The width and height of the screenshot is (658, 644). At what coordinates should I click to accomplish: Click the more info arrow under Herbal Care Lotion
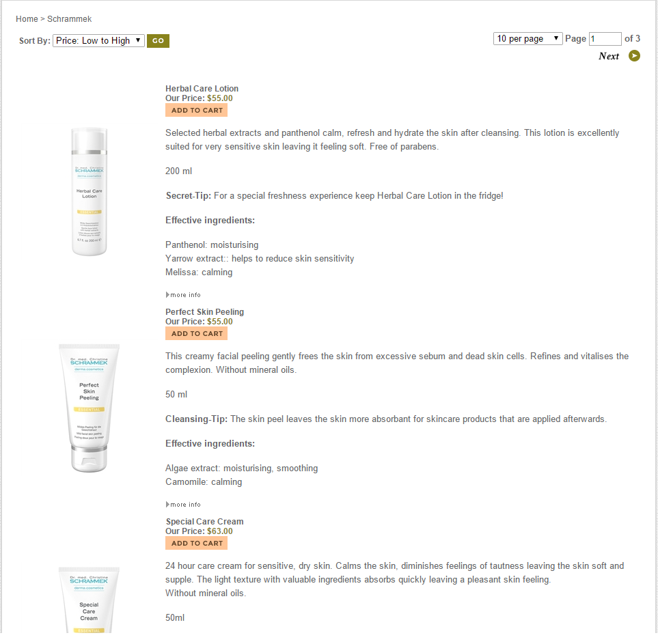167,295
